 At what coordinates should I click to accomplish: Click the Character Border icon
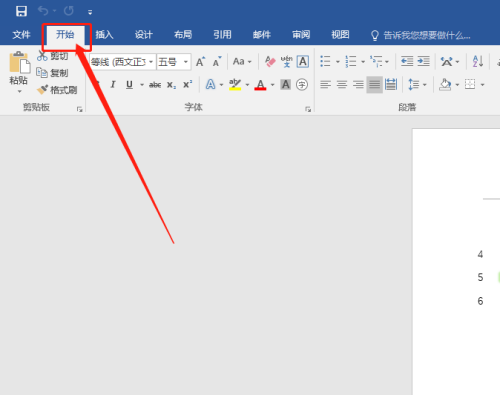point(303,62)
